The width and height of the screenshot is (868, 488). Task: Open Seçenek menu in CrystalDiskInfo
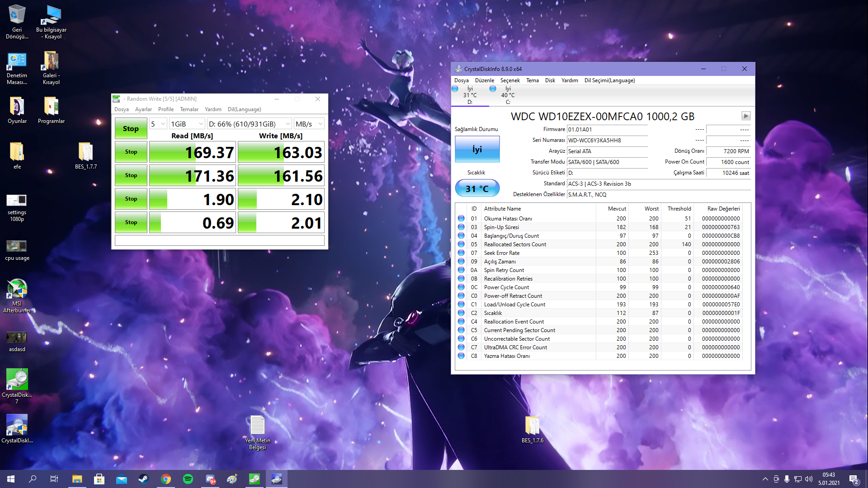click(510, 80)
